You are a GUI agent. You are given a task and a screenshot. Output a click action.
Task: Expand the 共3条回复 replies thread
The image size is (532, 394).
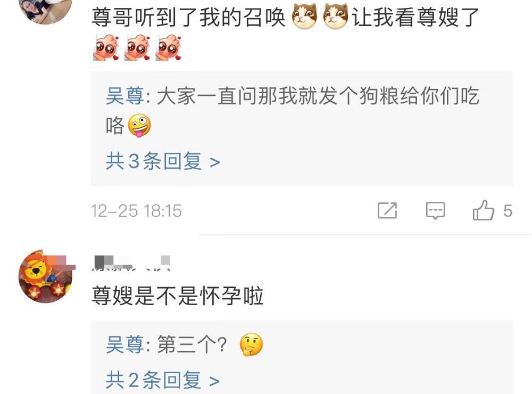[163, 161]
